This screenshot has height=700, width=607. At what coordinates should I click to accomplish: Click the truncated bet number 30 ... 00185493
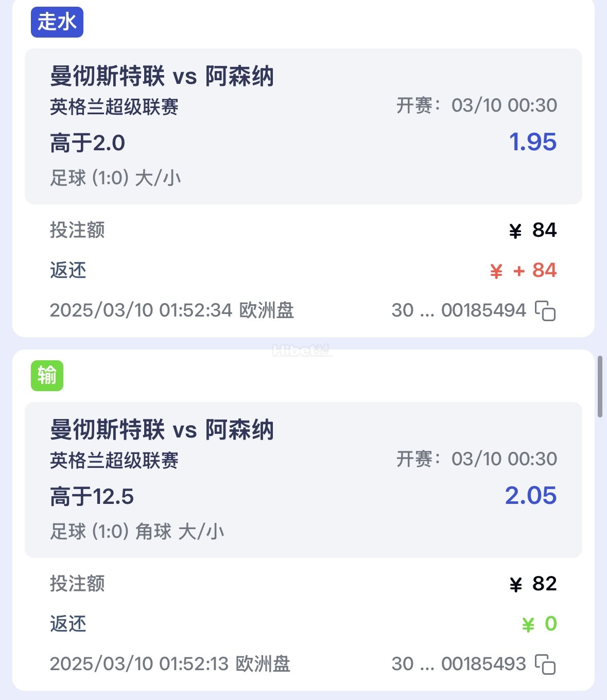458,664
